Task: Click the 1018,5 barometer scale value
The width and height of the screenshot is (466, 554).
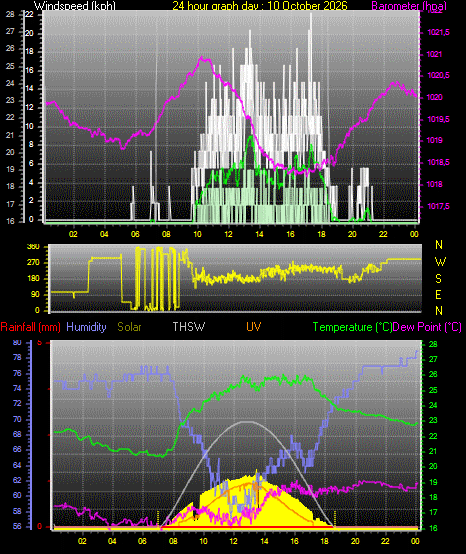Action: coord(438,163)
